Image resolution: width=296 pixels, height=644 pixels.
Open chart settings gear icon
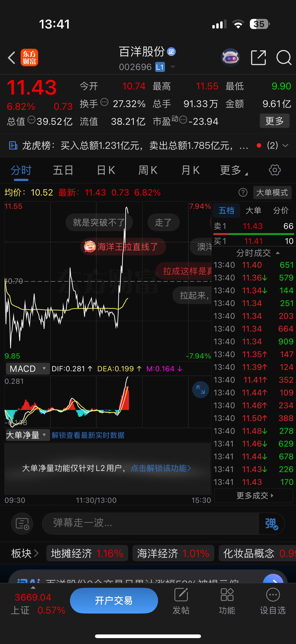pyautogui.click(x=274, y=170)
